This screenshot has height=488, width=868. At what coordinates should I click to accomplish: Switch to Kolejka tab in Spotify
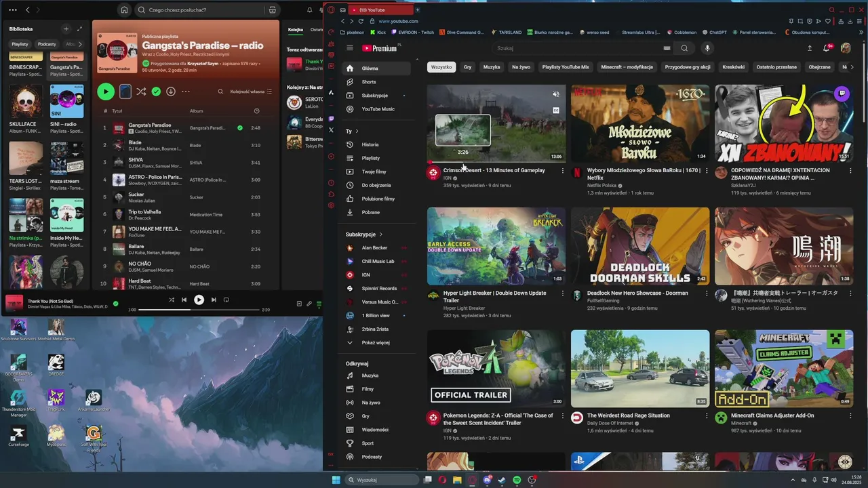(296, 30)
